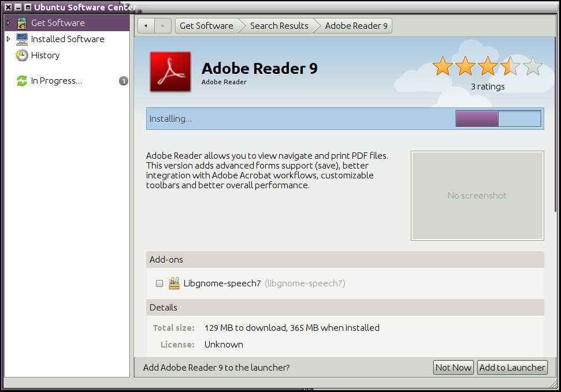Click the Installing... status text
Screen dimensions: 561x392
tap(170, 119)
